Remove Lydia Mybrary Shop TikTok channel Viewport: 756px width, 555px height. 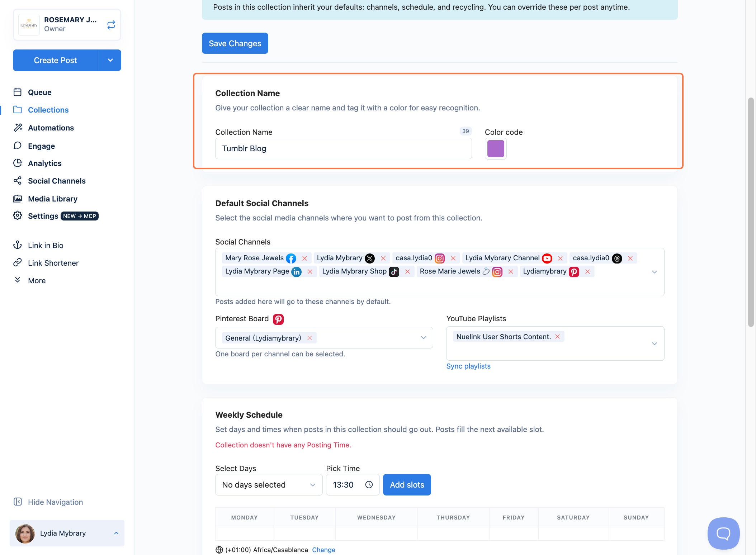tap(407, 271)
